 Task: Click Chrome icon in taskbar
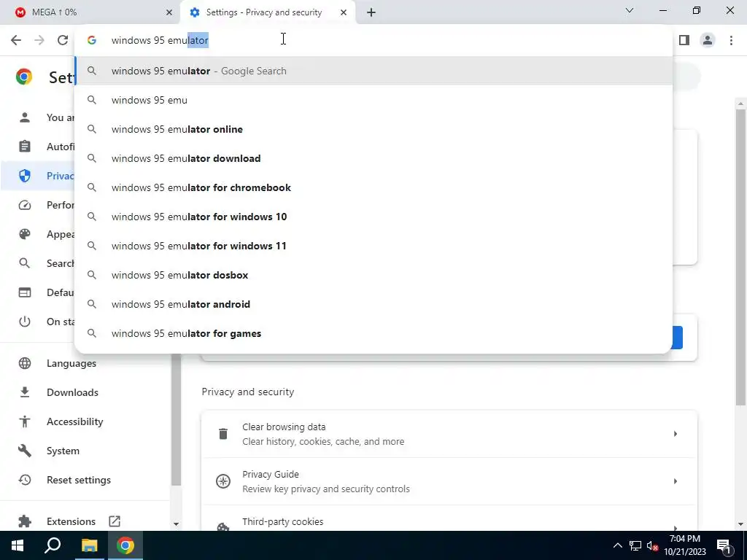(x=125, y=545)
